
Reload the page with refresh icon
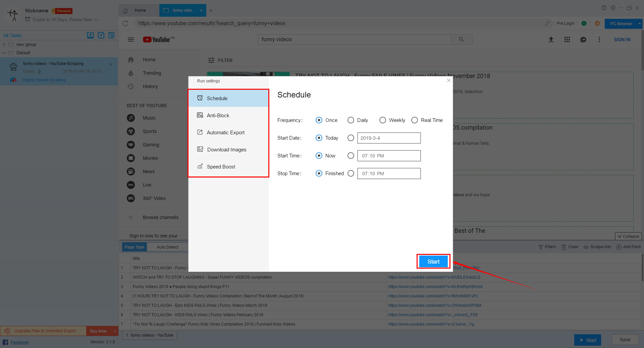(x=125, y=23)
